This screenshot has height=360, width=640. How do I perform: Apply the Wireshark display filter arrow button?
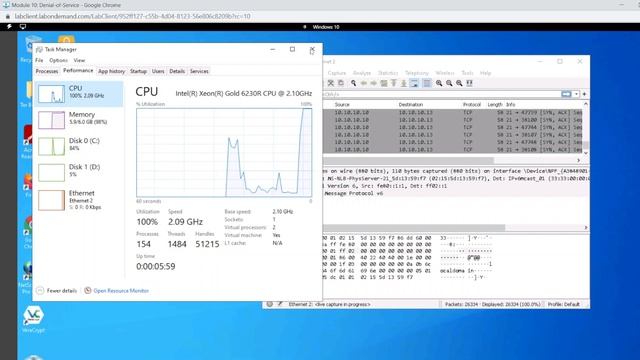(566, 94)
